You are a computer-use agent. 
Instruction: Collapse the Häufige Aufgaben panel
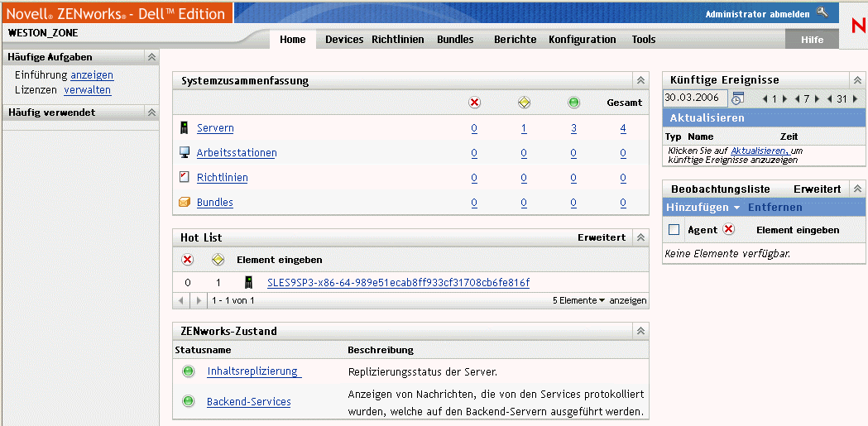click(x=151, y=57)
